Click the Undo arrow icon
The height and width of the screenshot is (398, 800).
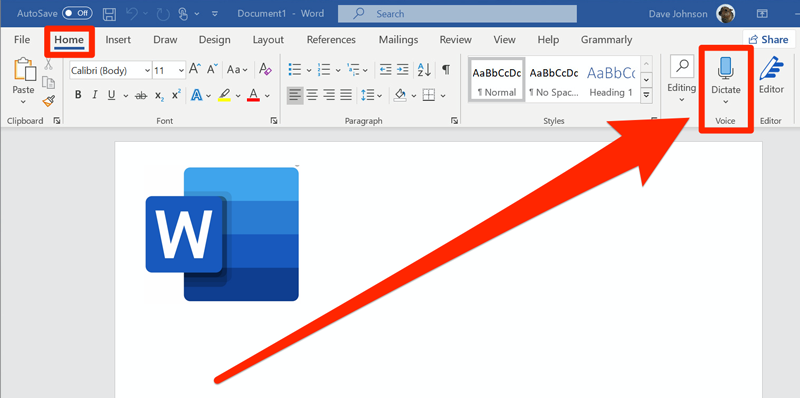click(132, 14)
